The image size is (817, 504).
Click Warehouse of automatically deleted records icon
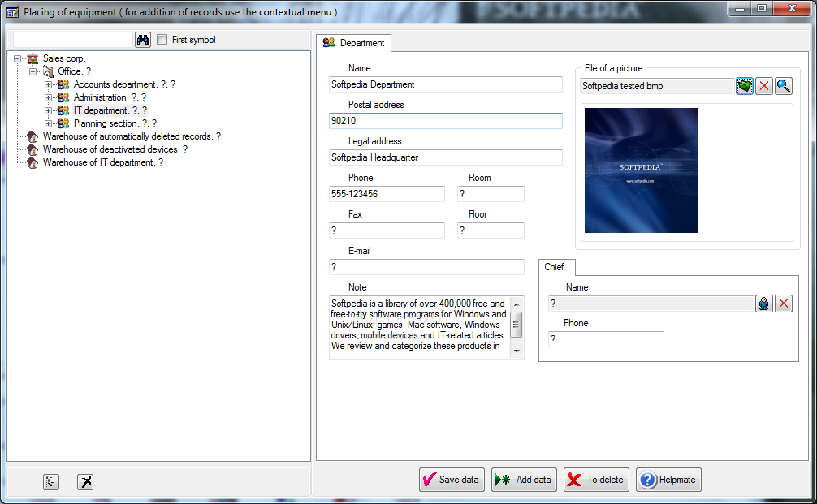[32, 136]
